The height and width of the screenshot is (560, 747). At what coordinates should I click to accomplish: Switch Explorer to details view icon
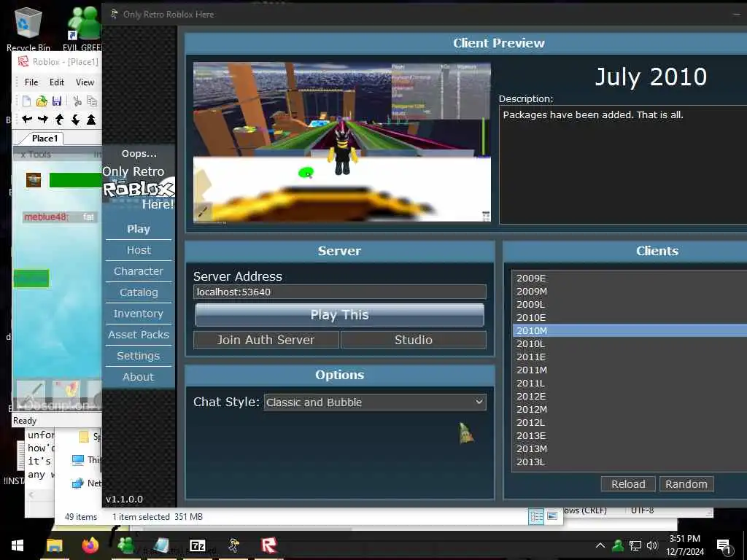pyautogui.click(x=536, y=516)
